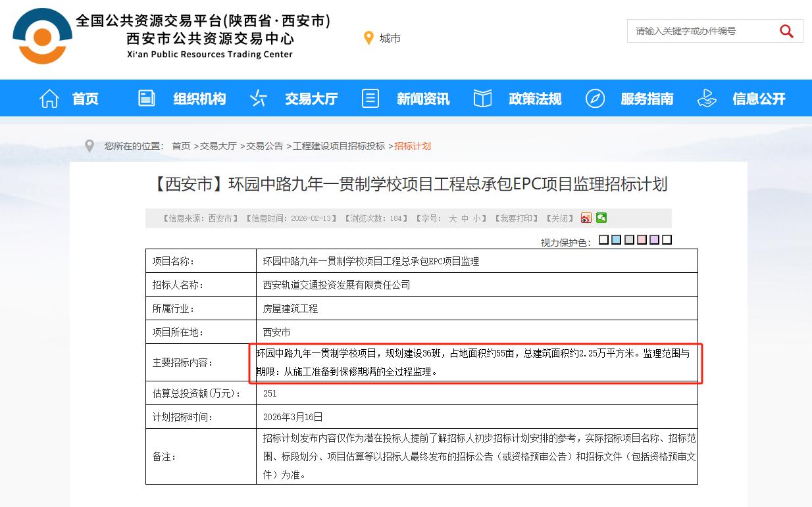Screen dimensions: 812x507
Task: Click the open-book icon next to 政策法规
Action: click(x=482, y=97)
